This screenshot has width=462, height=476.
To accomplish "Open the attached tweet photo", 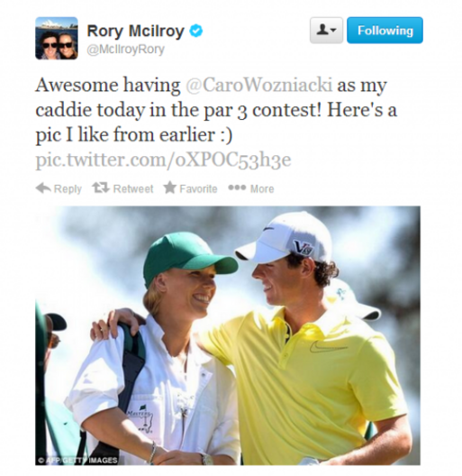I will (x=228, y=335).
